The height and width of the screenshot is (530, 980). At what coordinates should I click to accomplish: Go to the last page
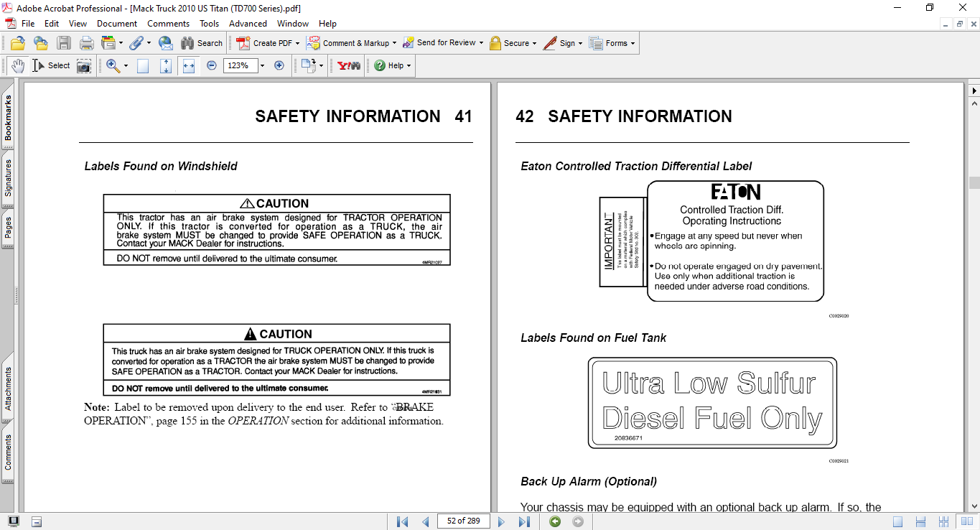(524, 521)
